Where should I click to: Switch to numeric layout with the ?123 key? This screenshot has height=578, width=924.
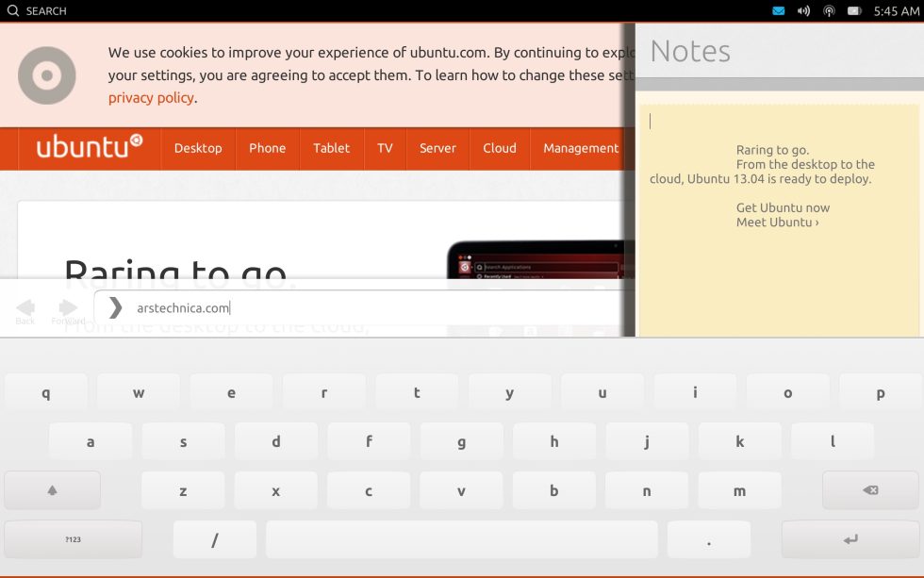coord(71,538)
